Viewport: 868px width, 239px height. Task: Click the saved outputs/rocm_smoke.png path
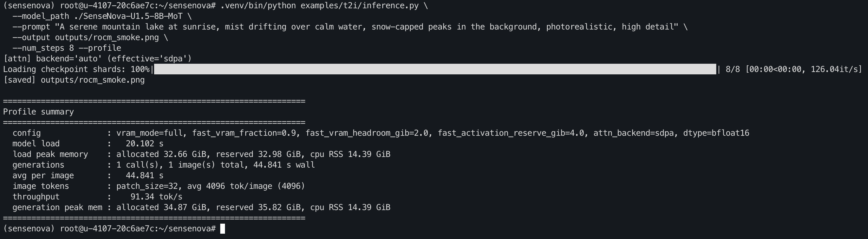[x=93, y=80]
